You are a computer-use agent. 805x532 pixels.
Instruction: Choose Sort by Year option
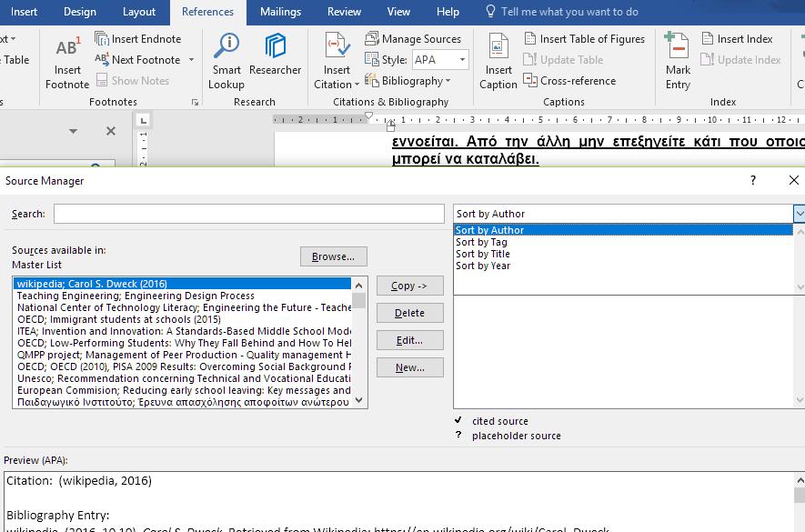point(483,266)
